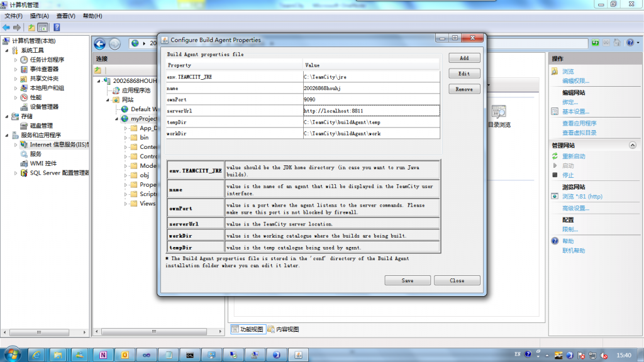Select 任务计划程序 in the left tree
The image size is (644, 362).
pyautogui.click(x=47, y=60)
